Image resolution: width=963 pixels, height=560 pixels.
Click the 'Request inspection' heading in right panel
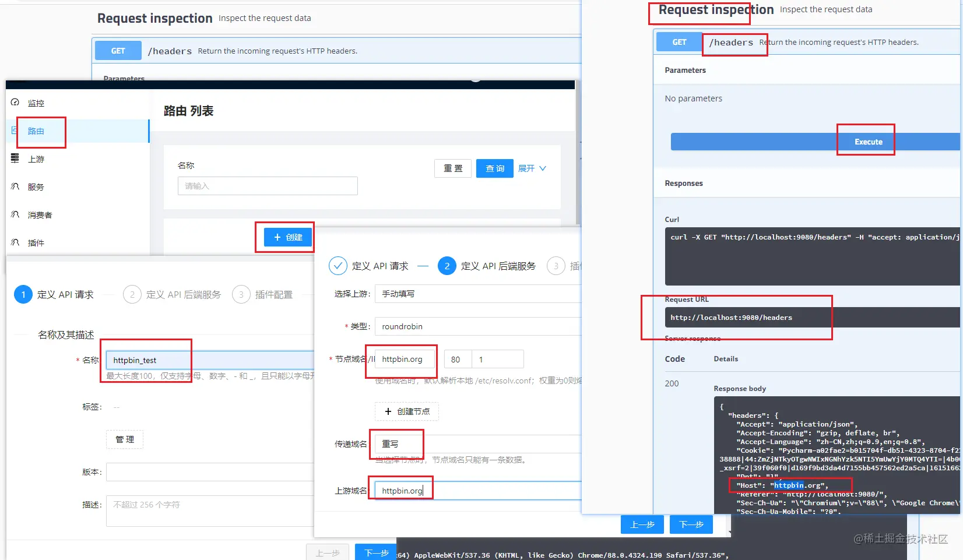pyautogui.click(x=716, y=9)
